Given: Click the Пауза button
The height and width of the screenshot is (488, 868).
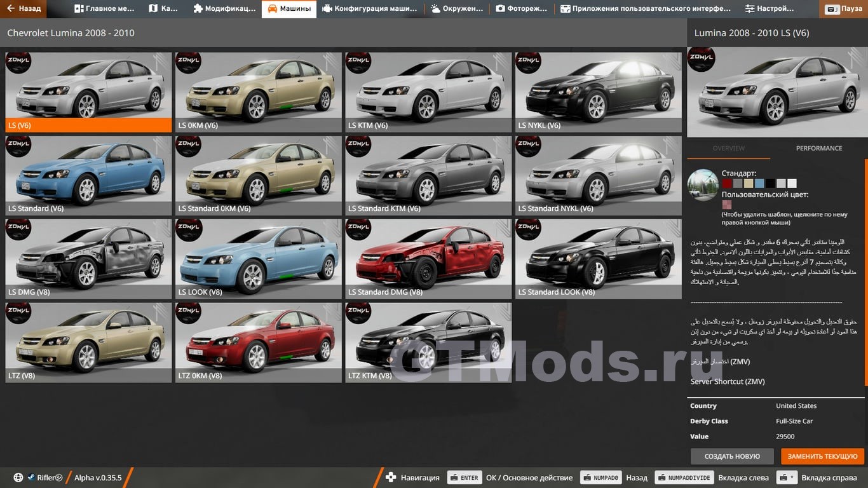Looking at the screenshot, I should pos(844,10).
